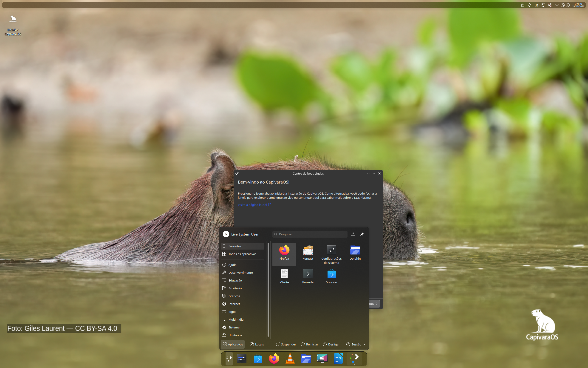Pin the launcher menu open
Image resolution: width=588 pixels, height=368 pixels.
pyautogui.click(x=362, y=234)
